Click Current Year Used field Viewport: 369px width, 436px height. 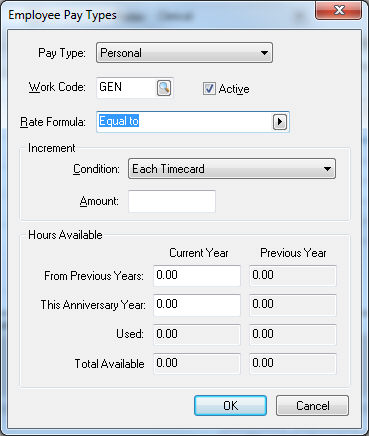[x=197, y=334]
